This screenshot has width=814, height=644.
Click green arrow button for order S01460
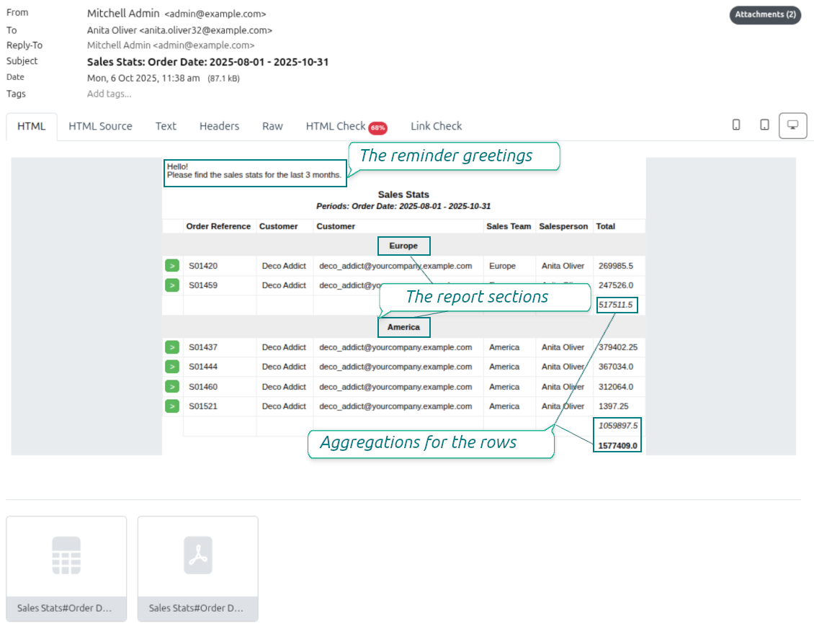pyautogui.click(x=171, y=387)
